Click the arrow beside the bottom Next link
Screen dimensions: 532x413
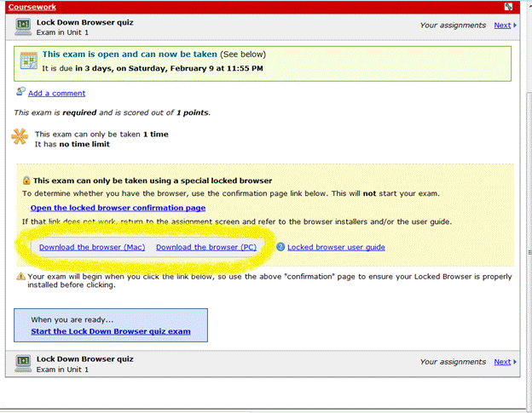click(x=515, y=362)
